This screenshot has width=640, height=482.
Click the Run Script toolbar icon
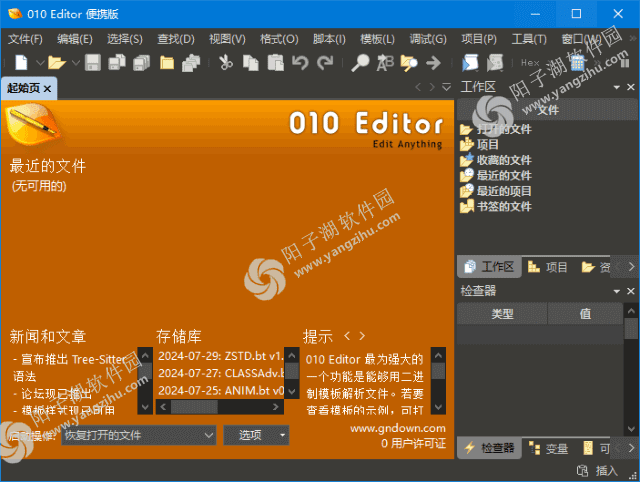(470, 63)
